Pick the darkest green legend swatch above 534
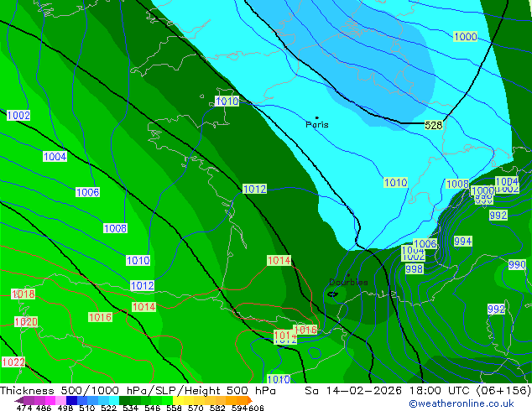The image size is (532, 411). 124,400
